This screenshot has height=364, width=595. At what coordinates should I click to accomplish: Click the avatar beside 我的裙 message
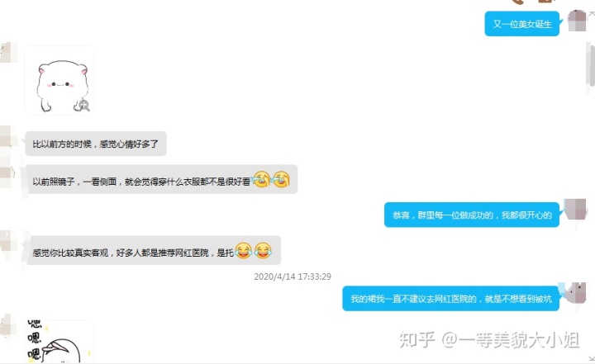(575, 292)
